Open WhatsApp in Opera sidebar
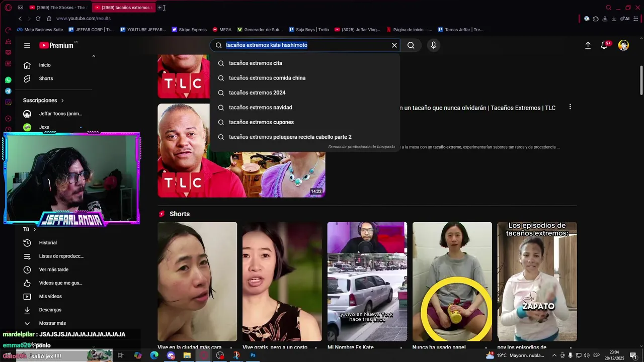This screenshot has width=644, height=362. [x=8, y=80]
